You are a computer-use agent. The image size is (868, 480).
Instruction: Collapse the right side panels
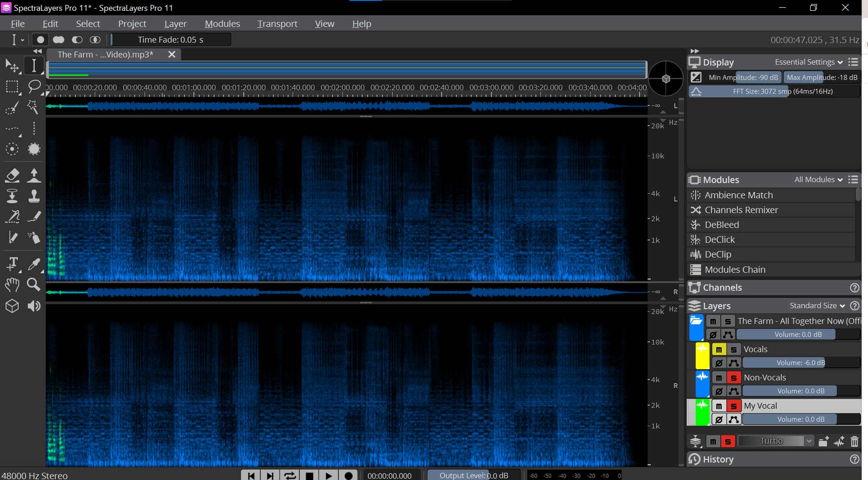point(695,51)
